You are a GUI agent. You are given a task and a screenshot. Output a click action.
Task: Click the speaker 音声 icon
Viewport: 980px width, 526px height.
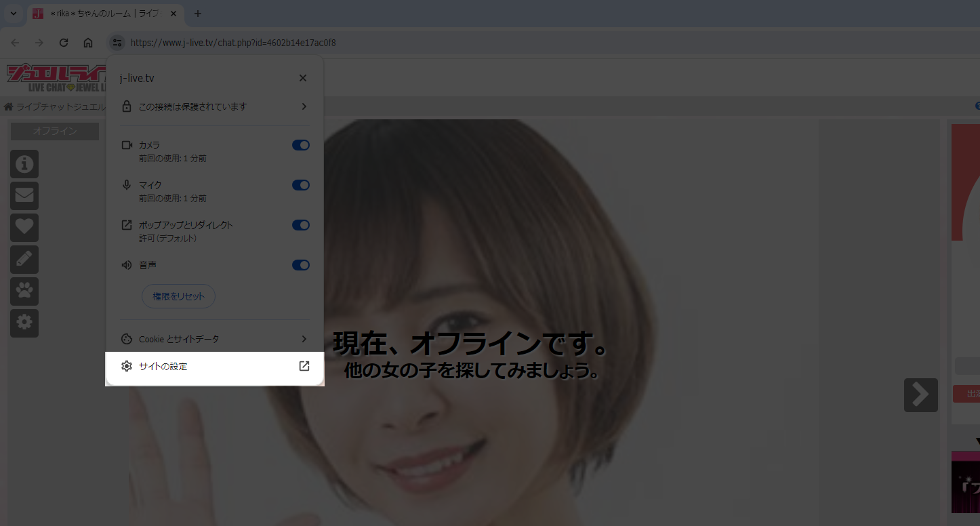tap(126, 265)
